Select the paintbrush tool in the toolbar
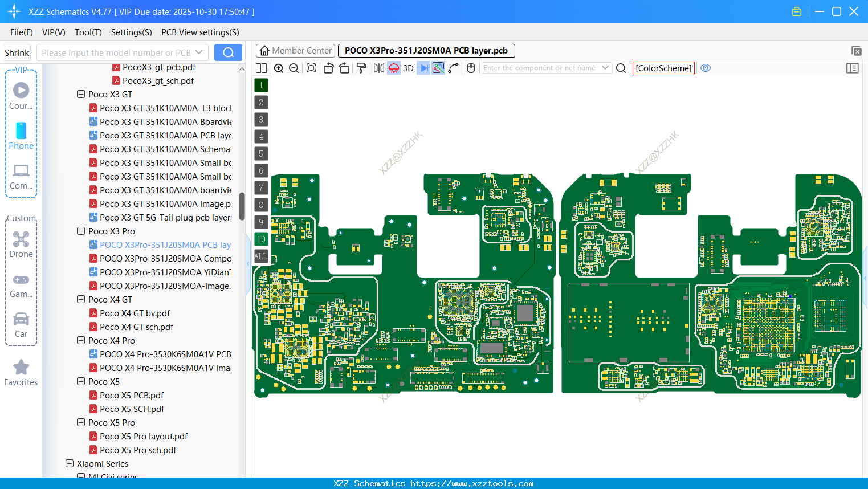 click(361, 68)
